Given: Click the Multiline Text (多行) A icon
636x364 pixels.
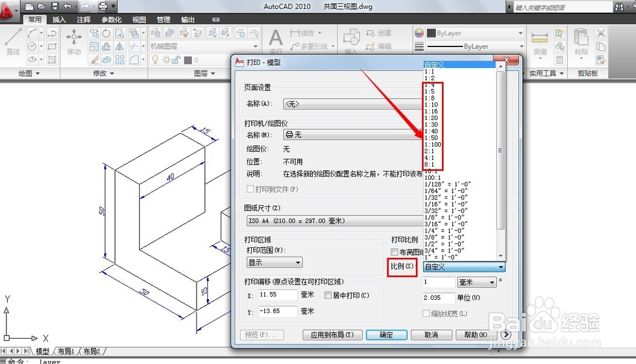Looking at the screenshot, I should pos(275,37).
